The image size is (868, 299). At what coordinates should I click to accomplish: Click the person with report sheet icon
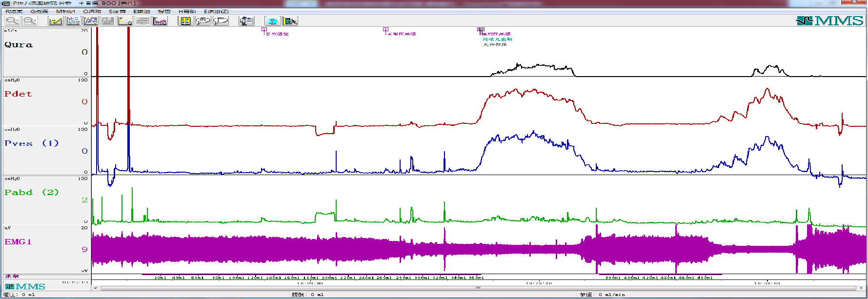[x=246, y=21]
